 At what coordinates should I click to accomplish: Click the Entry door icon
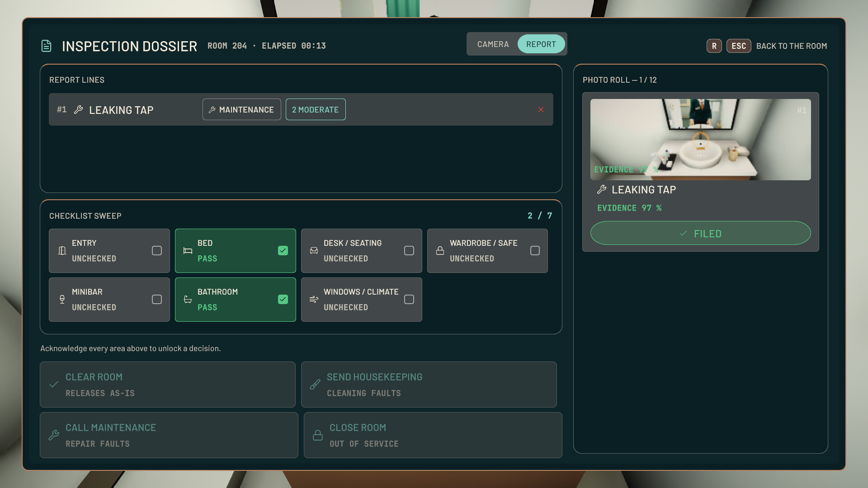62,251
